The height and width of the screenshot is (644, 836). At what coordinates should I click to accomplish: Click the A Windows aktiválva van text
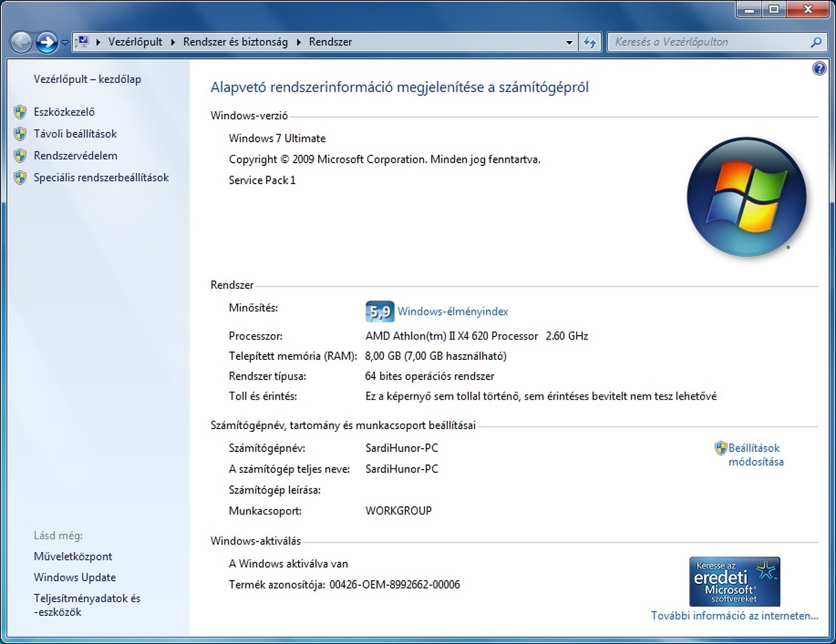[x=288, y=564]
